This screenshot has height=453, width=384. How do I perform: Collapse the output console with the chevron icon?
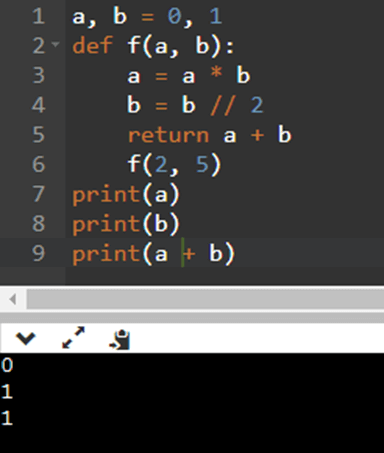pos(25,338)
